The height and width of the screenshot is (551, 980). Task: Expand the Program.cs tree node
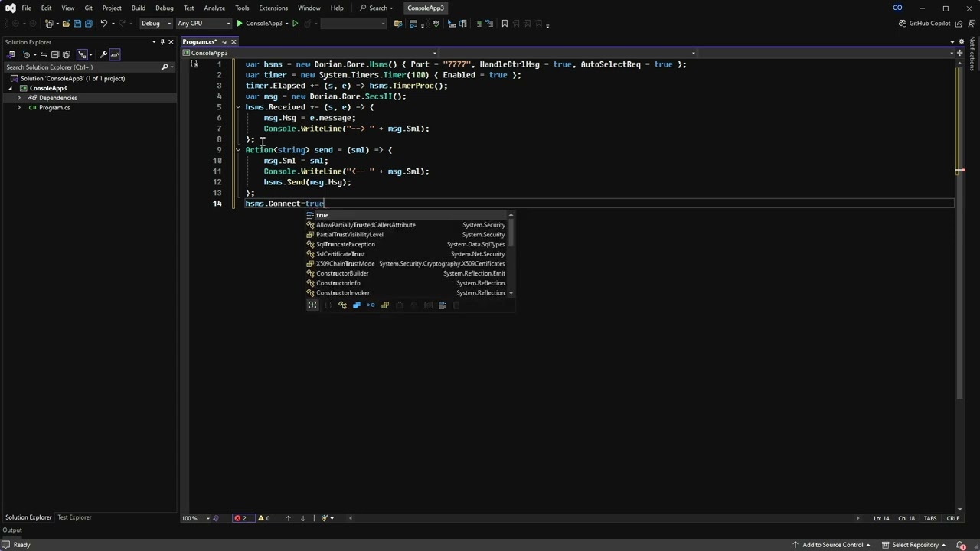[19, 108]
